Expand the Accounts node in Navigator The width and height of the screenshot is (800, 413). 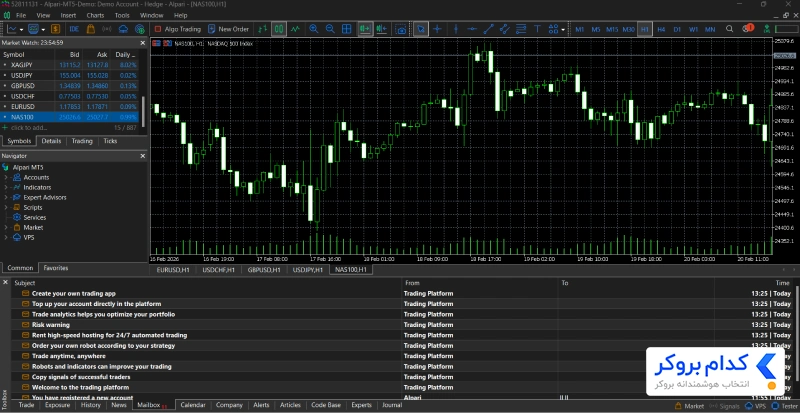click(x=6, y=177)
